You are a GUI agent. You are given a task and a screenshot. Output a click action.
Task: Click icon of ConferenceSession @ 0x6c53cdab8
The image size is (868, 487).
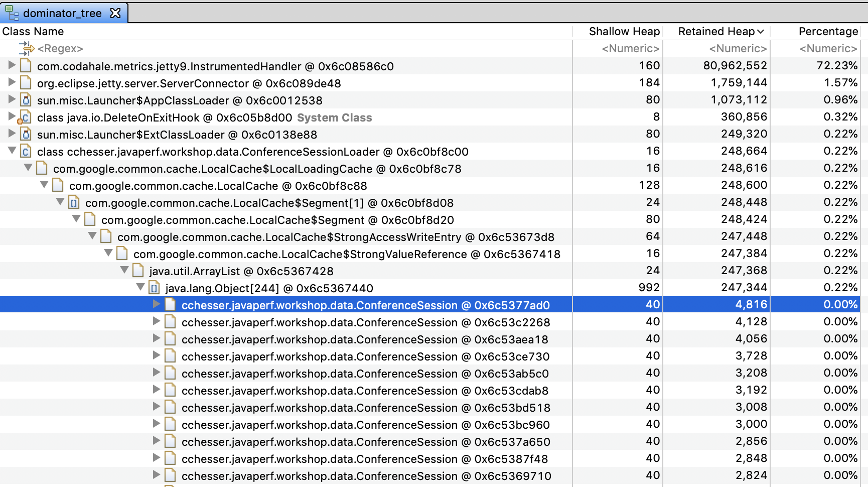tap(171, 390)
